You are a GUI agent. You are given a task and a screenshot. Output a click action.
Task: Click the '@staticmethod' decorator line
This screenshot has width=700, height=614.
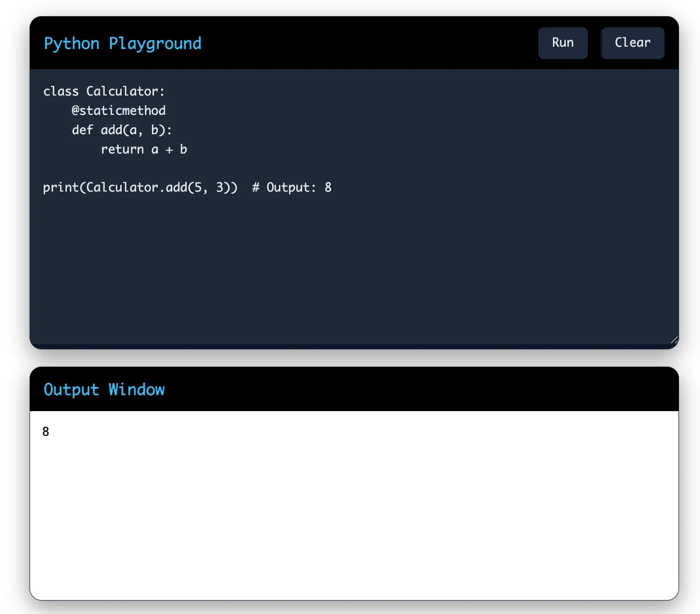click(119, 111)
